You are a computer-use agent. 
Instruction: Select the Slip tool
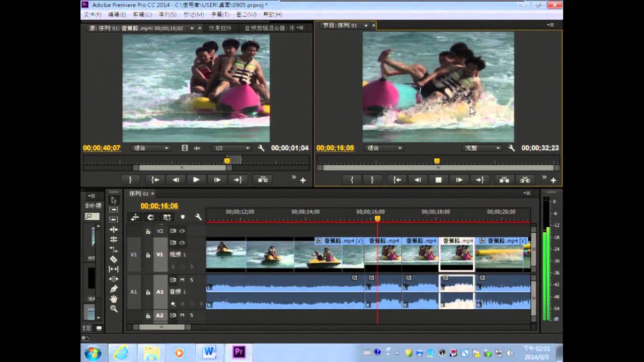click(114, 269)
